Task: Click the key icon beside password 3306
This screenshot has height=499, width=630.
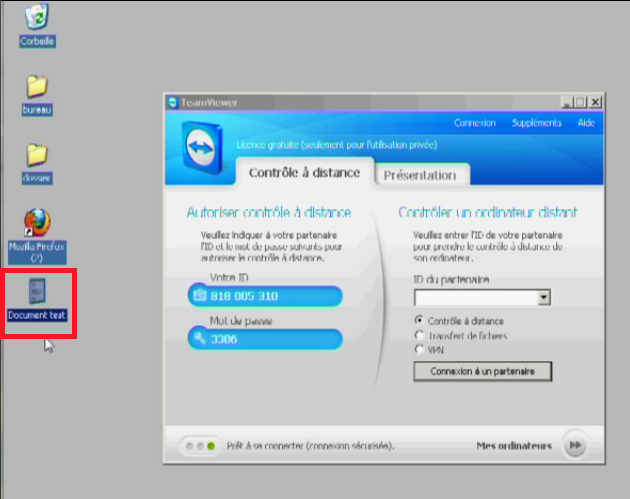Action: click(200, 338)
